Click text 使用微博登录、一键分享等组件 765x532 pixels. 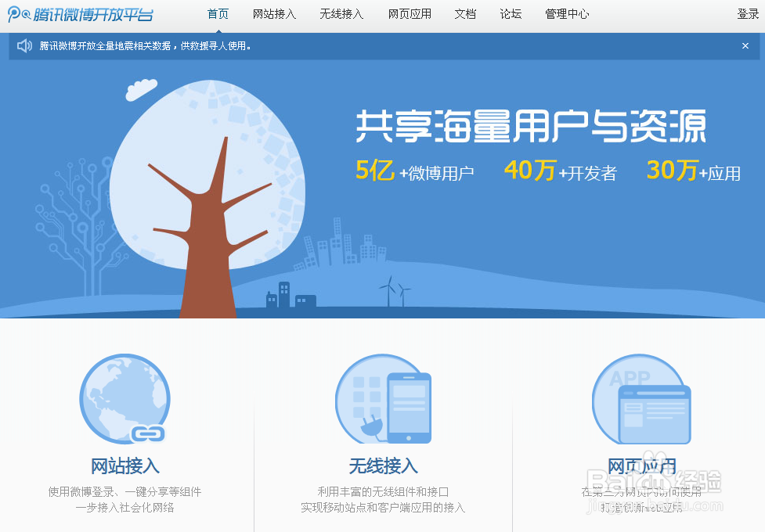coord(125,491)
